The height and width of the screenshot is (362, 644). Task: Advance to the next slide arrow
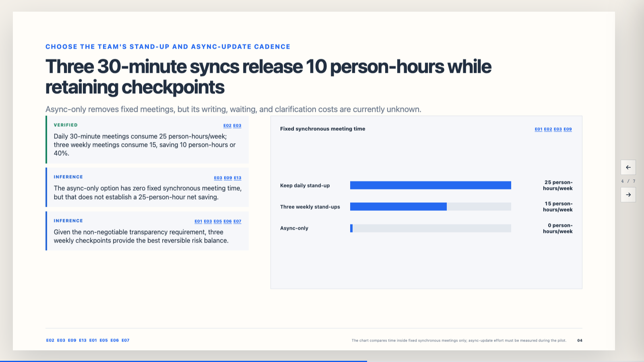628,195
